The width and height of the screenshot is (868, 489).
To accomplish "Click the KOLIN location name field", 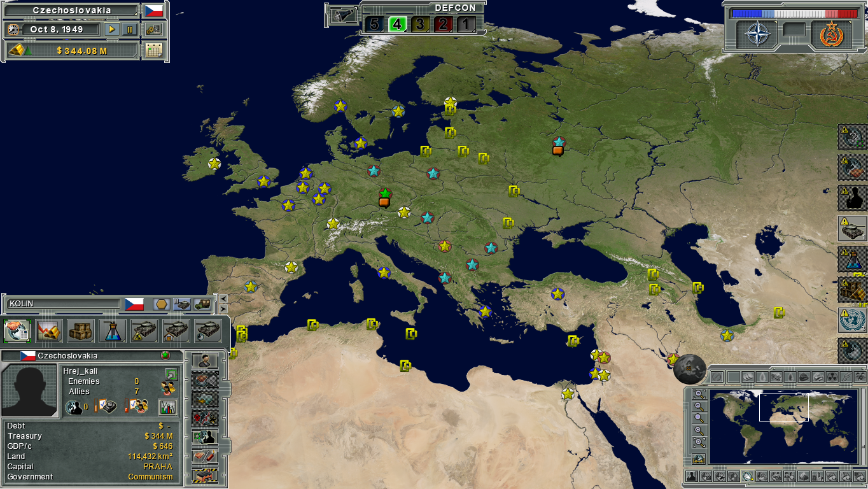I will coord(64,304).
